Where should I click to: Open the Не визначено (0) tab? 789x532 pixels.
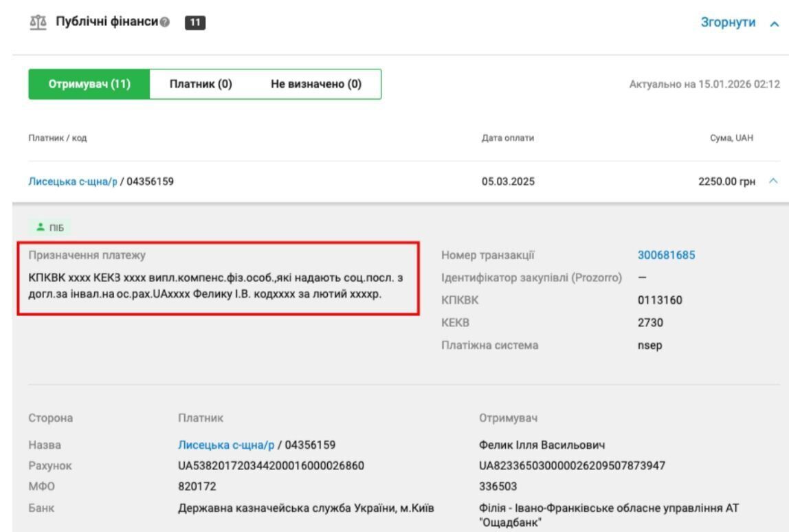pyautogui.click(x=317, y=85)
